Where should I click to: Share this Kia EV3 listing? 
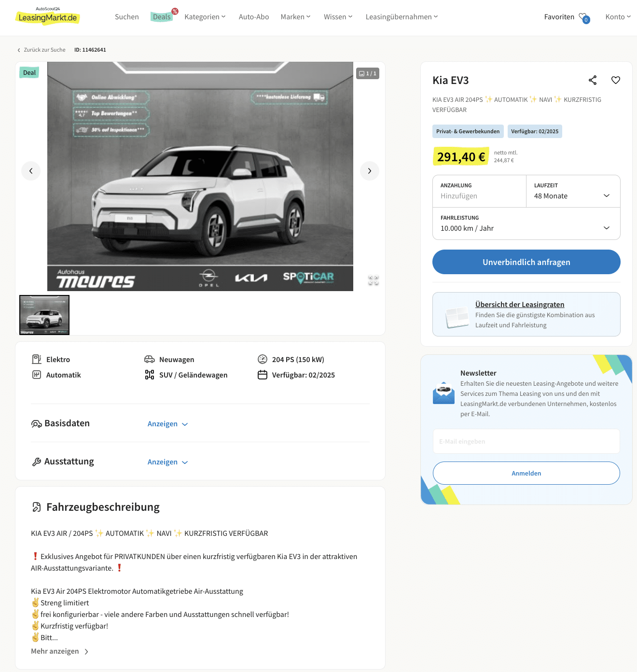[593, 80]
